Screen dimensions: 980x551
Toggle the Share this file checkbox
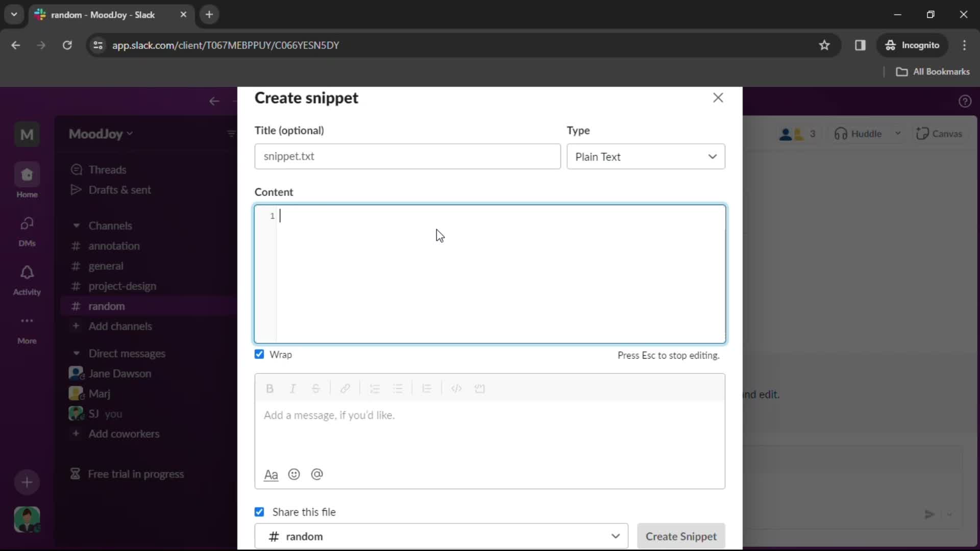[x=258, y=512]
